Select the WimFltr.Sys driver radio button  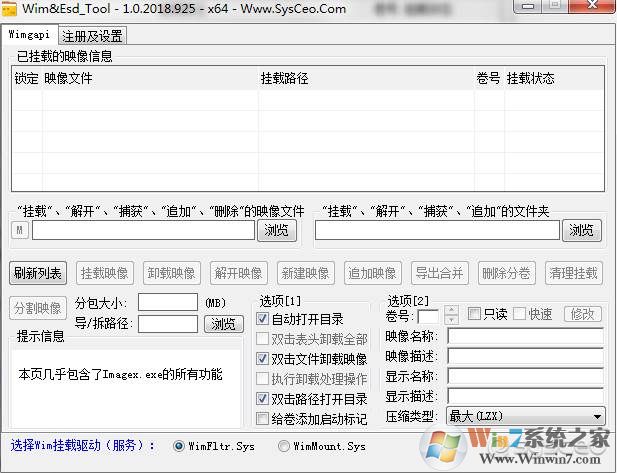[x=179, y=446]
